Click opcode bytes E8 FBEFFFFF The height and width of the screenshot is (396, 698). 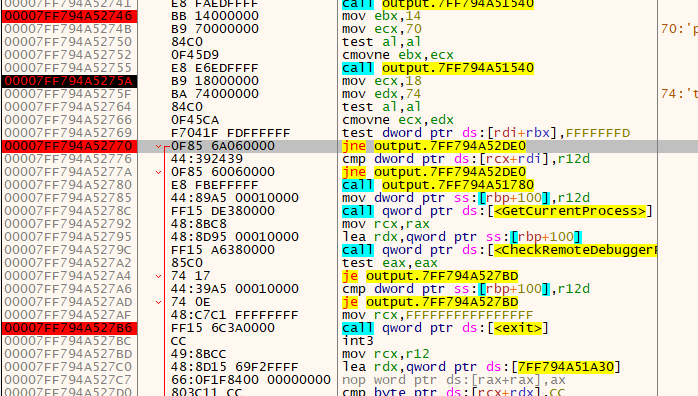(x=215, y=185)
